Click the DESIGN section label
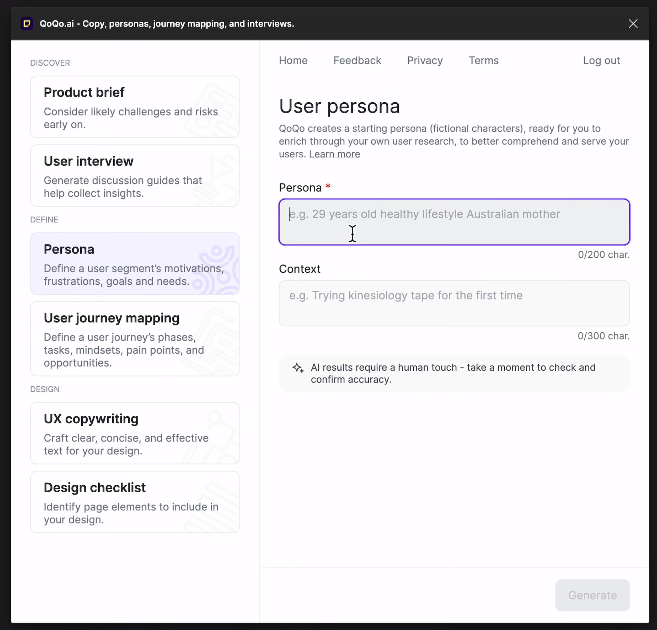Viewport: 657px width, 630px height. click(x=45, y=389)
